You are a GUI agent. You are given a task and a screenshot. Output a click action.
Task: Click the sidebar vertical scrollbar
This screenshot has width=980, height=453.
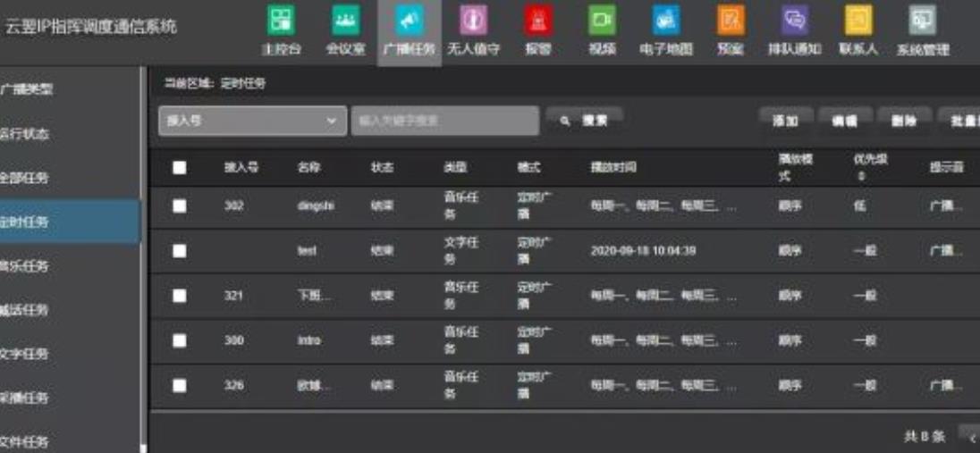coord(144,259)
